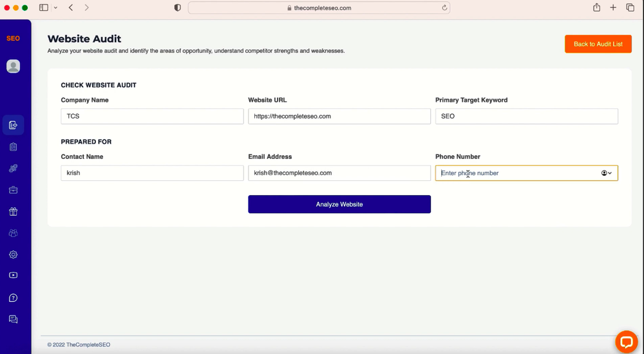Image resolution: width=644 pixels, height=354 pixels.
Task: Click the Phone Number label
Action: tap(457, 156)
